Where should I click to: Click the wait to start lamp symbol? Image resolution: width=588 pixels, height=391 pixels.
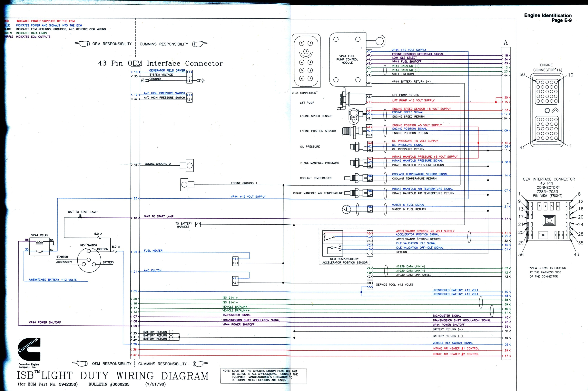point(80,217)
